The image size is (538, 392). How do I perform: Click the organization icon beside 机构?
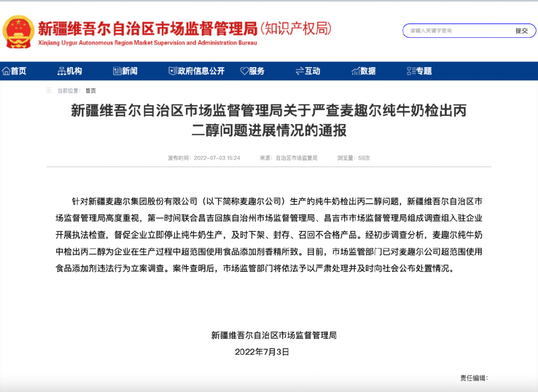(61, 70)
